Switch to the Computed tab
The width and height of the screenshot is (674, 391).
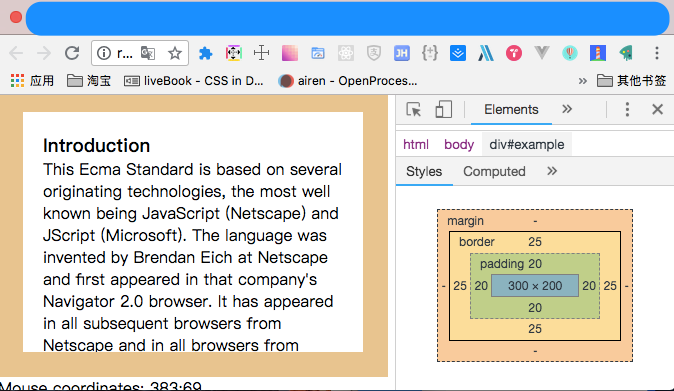pyautogui.click(x=494, y=171)
